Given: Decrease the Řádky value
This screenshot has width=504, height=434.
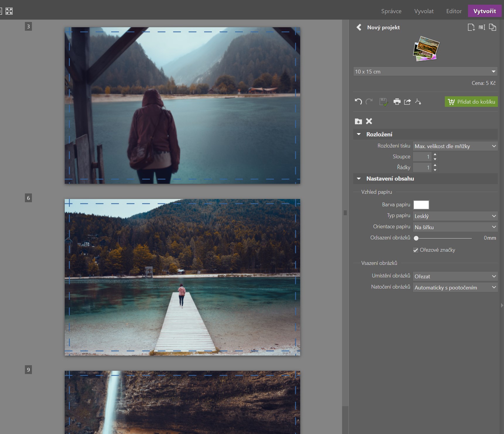Looking at the screenshot, I should coord(435,170).
